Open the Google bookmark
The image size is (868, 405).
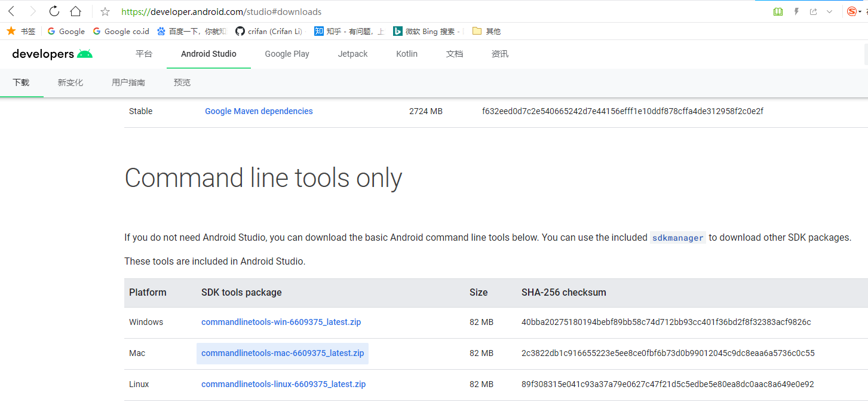[x=66, y=31]
